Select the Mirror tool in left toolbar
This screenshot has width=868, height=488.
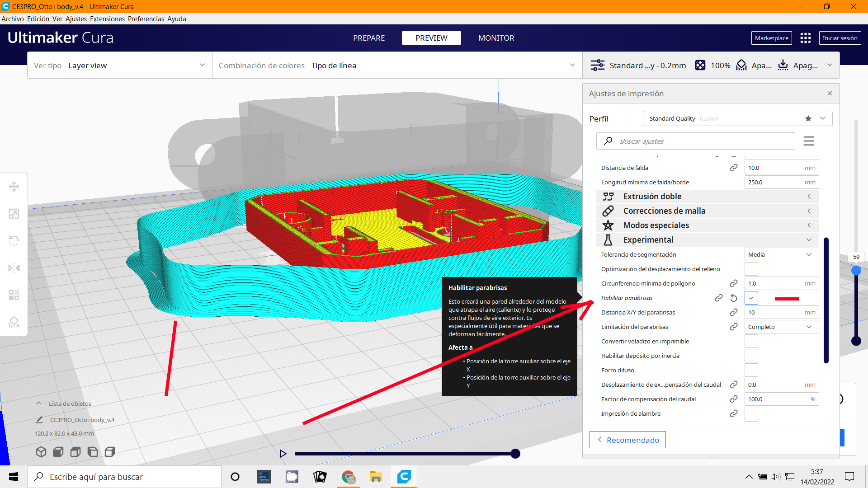coord(14,268)
